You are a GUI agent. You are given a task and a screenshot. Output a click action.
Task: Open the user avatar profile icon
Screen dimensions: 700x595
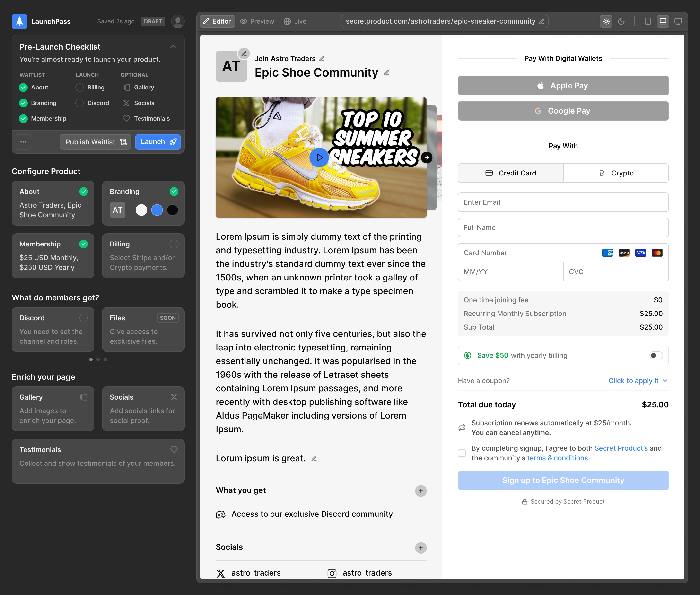coord(178,21)
